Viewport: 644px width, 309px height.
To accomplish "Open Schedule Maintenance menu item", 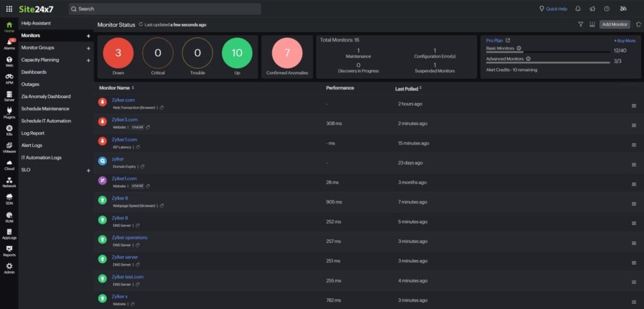I will [45, 109].
